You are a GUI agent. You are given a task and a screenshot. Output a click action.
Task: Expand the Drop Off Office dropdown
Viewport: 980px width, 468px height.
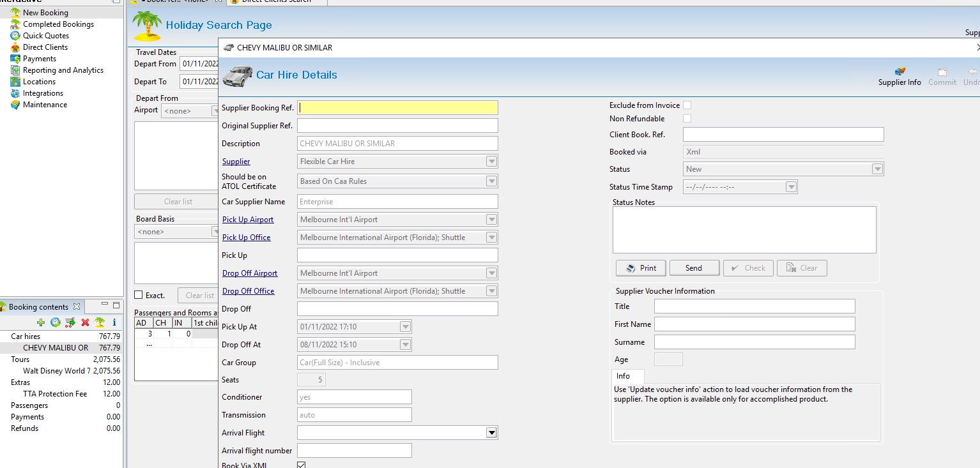click(x=491, y=291)
